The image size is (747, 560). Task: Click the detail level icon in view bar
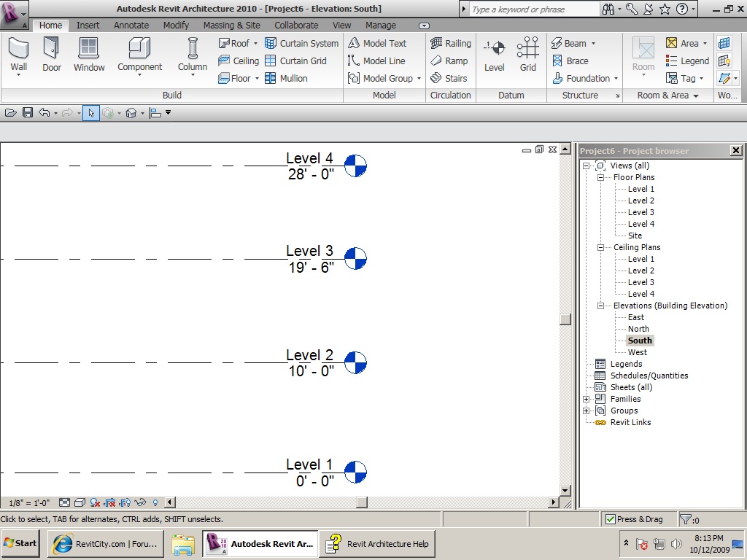(64, 502)
